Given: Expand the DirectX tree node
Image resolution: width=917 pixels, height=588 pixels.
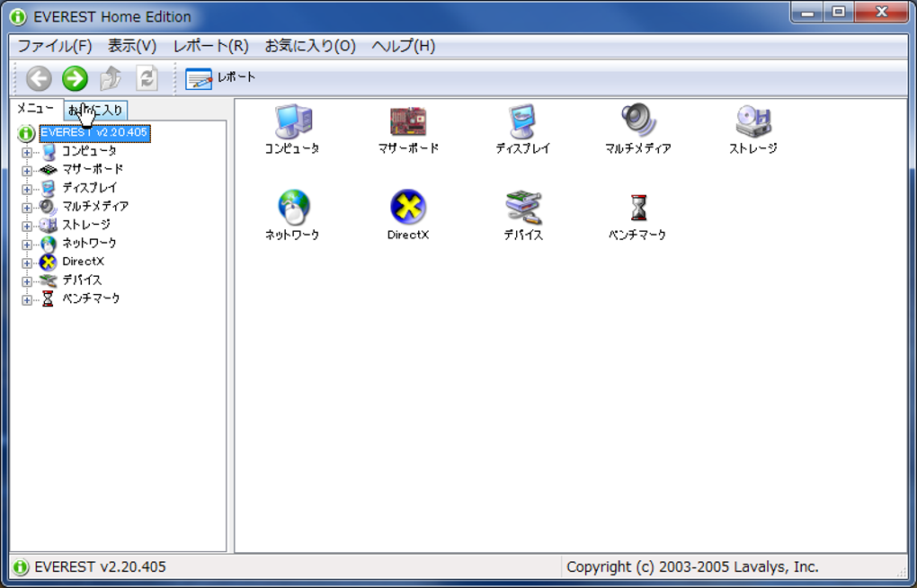Looking at the screenshot, I should pos(27,263).
